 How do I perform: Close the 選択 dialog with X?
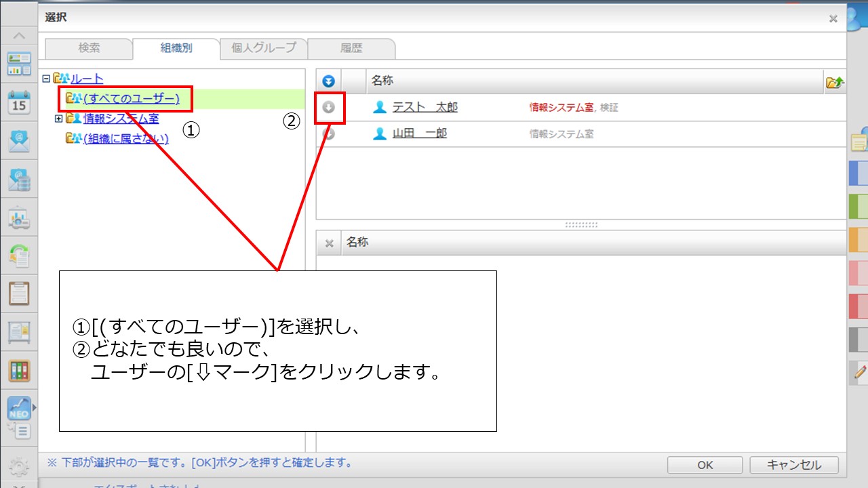[833, 19]
